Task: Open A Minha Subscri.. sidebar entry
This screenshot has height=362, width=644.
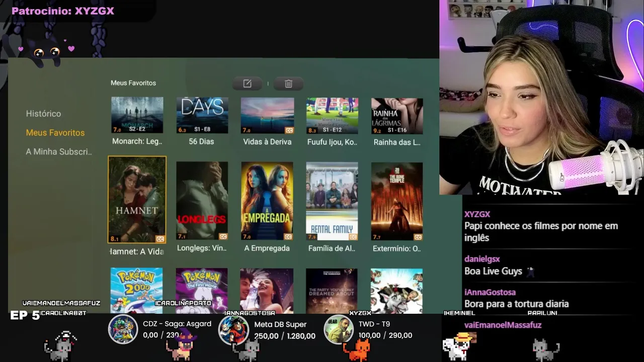Action: pyautogui.click(x=59, y=151)
